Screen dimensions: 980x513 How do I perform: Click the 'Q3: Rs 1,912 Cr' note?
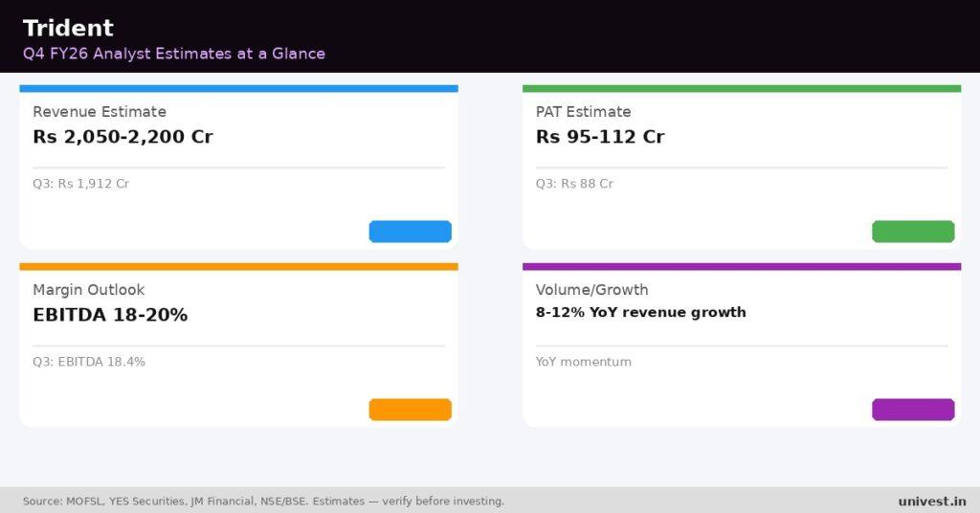pos(80,184)
